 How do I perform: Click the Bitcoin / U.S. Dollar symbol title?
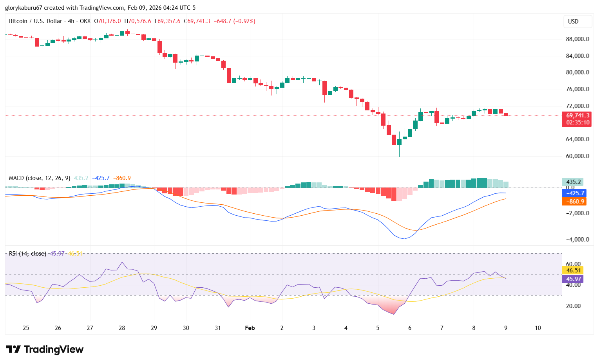pyautogui.click(x=35, y=21)
